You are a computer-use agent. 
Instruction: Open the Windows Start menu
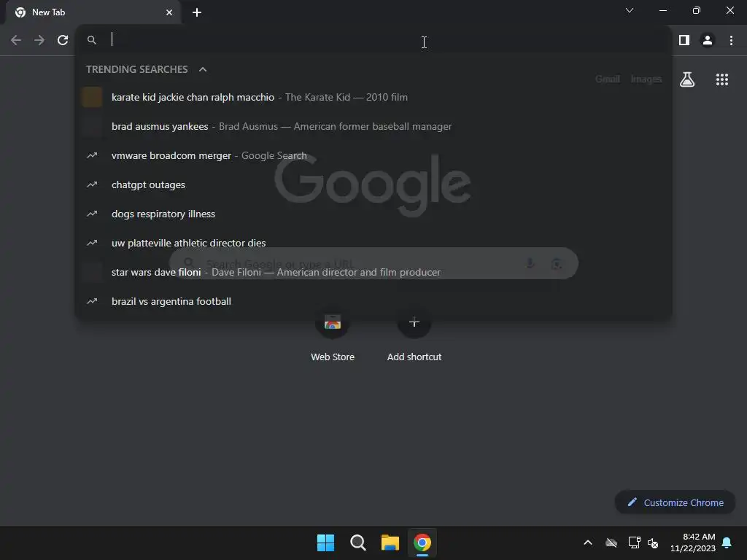click(x=326, y=542)
